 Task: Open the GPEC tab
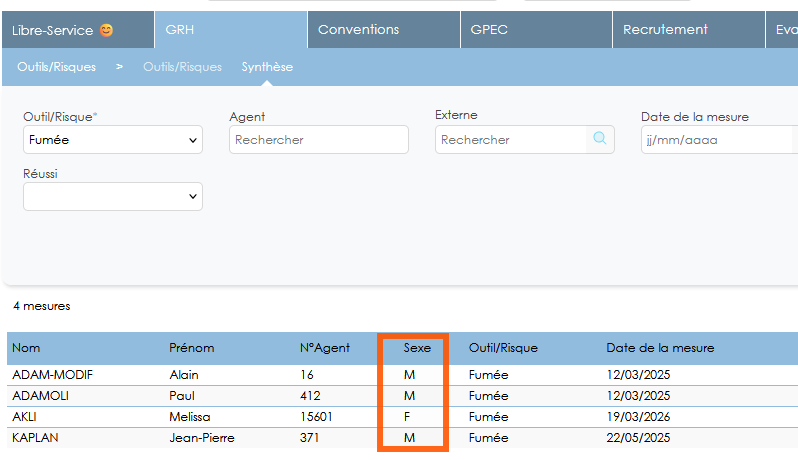(x=536, y=30)
